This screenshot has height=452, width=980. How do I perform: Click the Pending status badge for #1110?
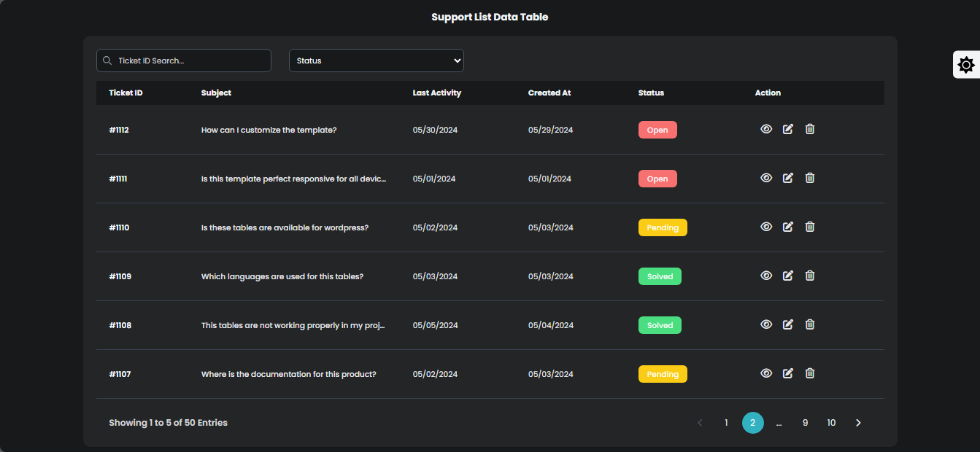(x=662, y=227)
